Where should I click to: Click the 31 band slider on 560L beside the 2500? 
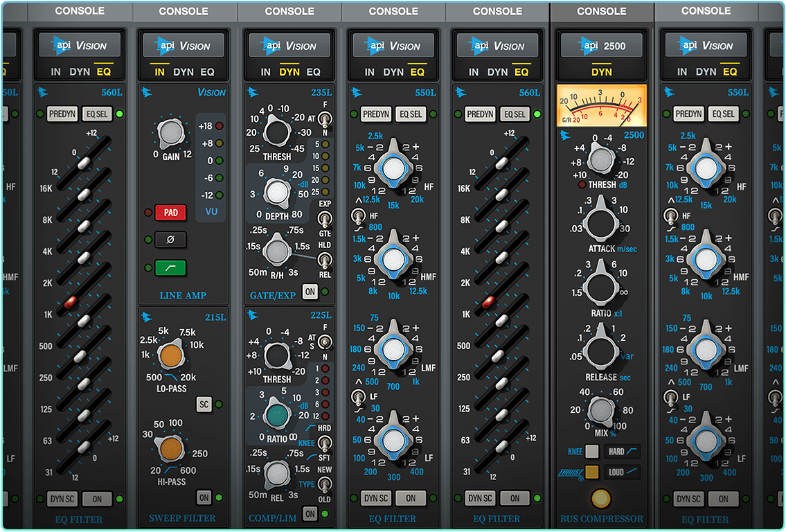(x=501, y=445)
